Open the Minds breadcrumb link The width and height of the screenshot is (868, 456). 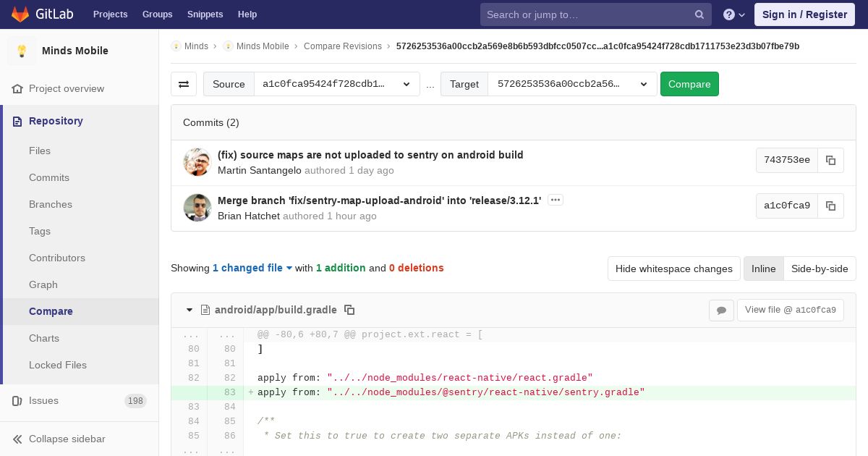coord(196,46)
